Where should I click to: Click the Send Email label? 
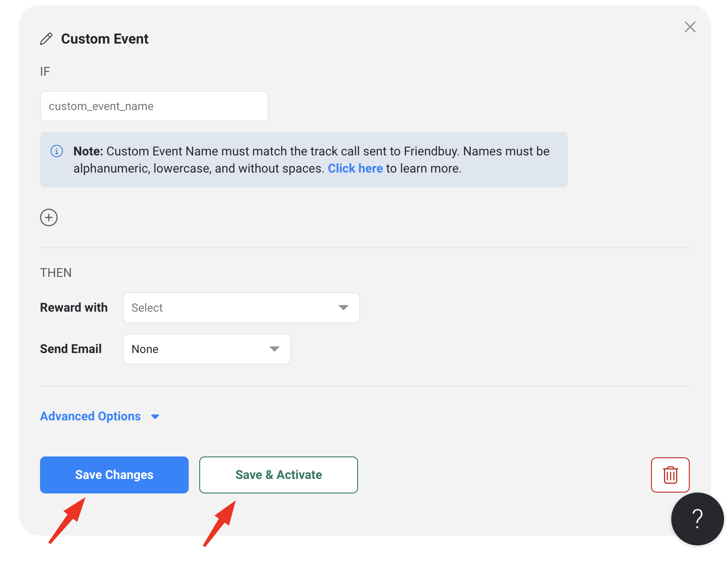coord(71,349)
